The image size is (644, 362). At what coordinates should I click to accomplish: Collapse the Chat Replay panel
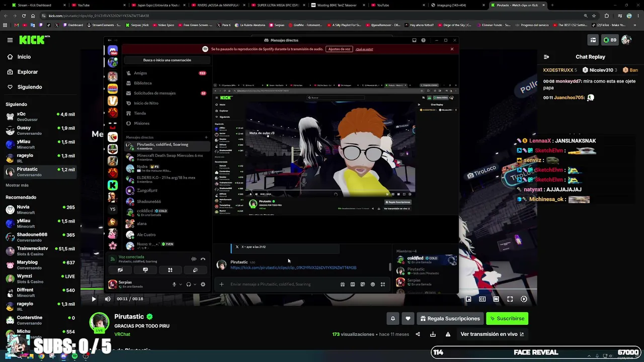pyautogui.click(x=546, y=57)
